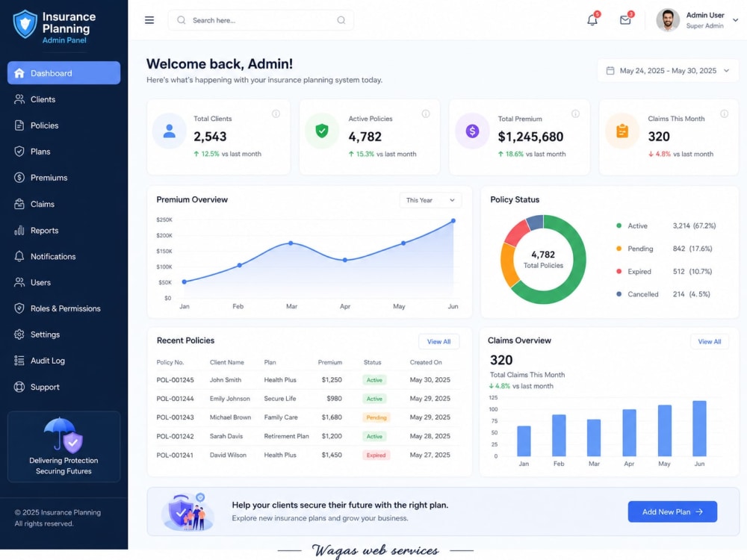Click the Claims This Month clipboard icon

pos(622,131)
